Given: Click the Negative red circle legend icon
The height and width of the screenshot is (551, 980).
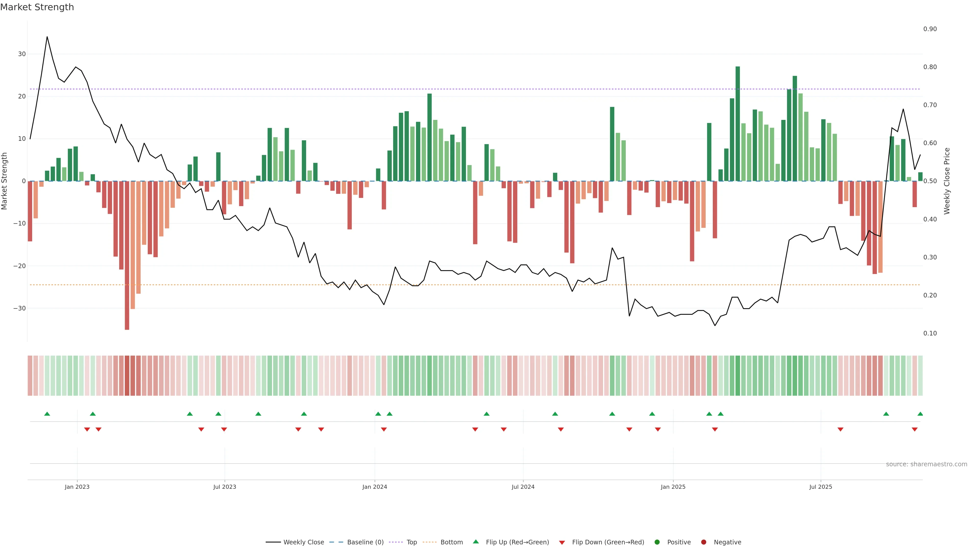Looking at the screenshot, I should pos(703,542).
